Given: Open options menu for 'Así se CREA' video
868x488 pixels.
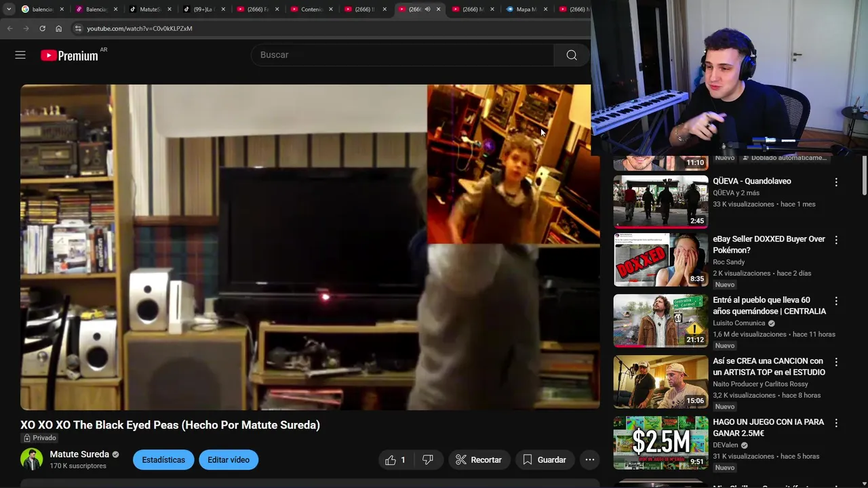Looking at the screenshot, I should pyautogui.click(x=836, y=362).
